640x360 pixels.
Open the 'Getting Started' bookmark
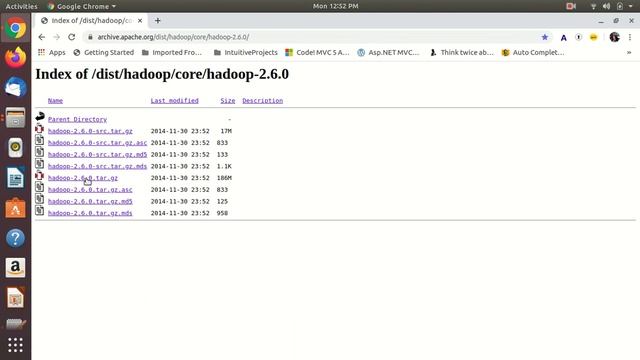pos(104,52)
